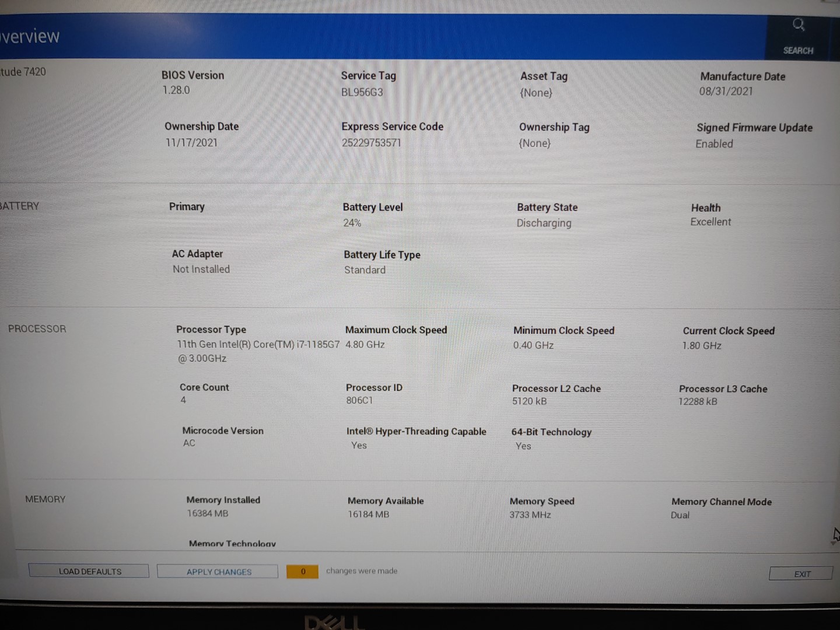Click the Apply Changes button
Image resolution: width=840 pixels, height=630 pixels.
pos(218,572)
